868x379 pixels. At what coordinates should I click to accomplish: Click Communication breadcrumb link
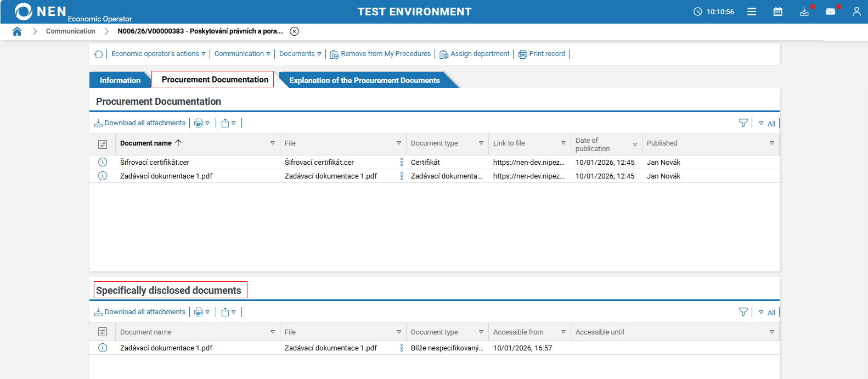click(71, 31)
